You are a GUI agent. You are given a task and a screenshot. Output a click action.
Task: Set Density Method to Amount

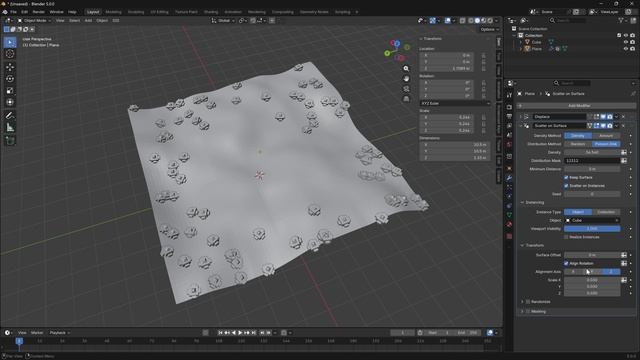(x=606, y=136)
